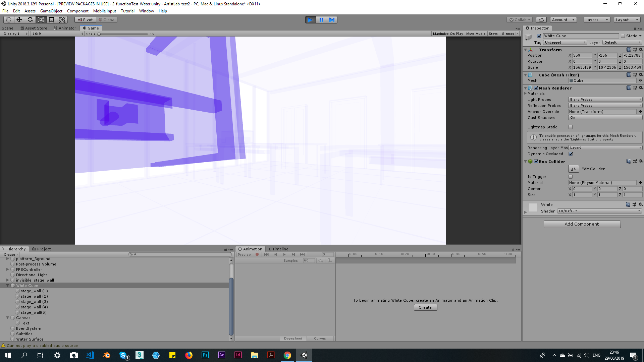Screen dimensions: 644x362
Task: Toggle White Cube active checkbox
Action: click(539, 36)
